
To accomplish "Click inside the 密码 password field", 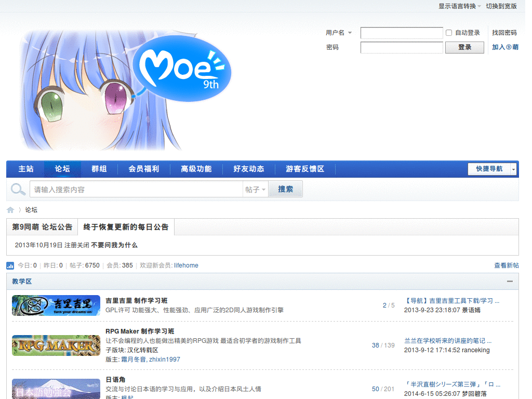I will (x=401, y=47).
